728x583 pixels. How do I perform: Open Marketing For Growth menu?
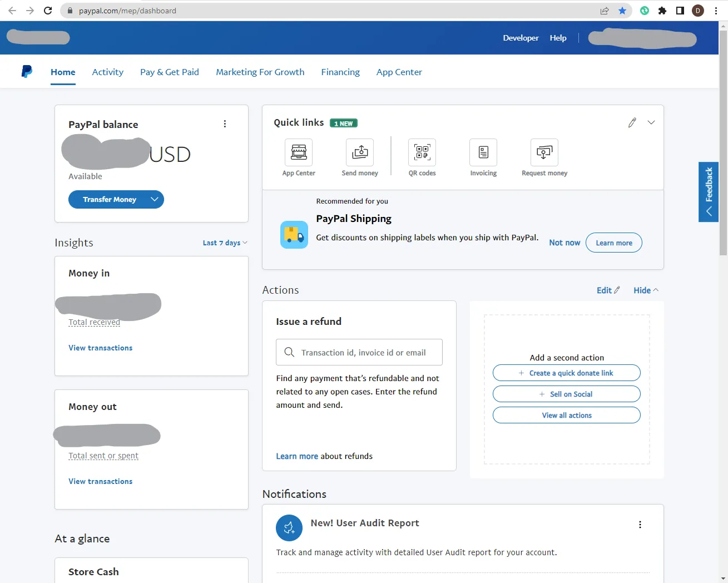coord(260,72)
